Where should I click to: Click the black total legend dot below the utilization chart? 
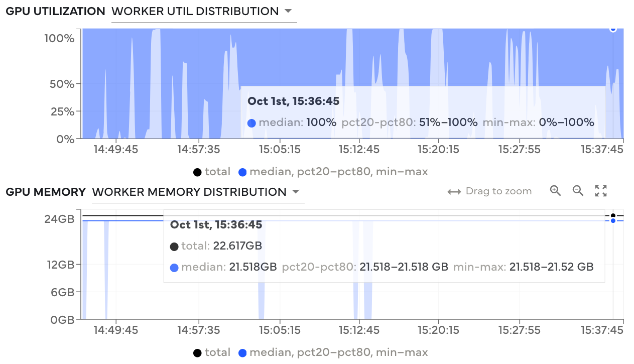coord(197,172)
